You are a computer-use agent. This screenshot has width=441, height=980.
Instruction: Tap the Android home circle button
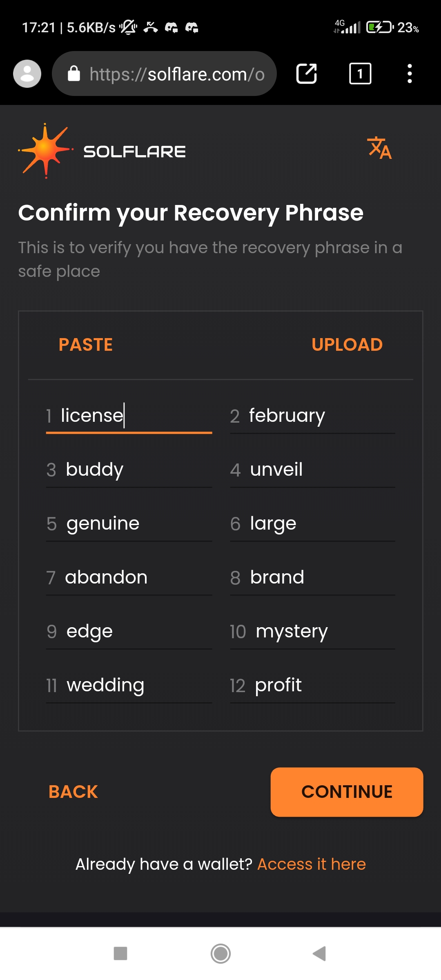(x=220, y=953)
